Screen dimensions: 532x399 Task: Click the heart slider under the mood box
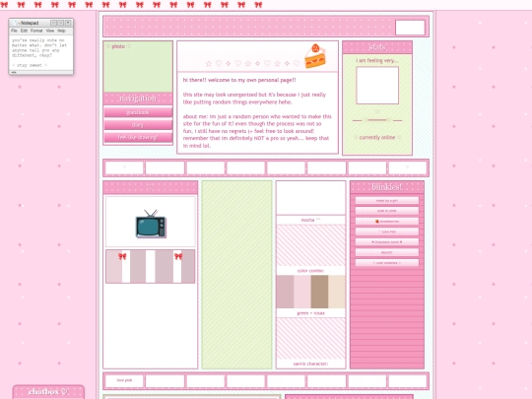[x=377, y=120]
